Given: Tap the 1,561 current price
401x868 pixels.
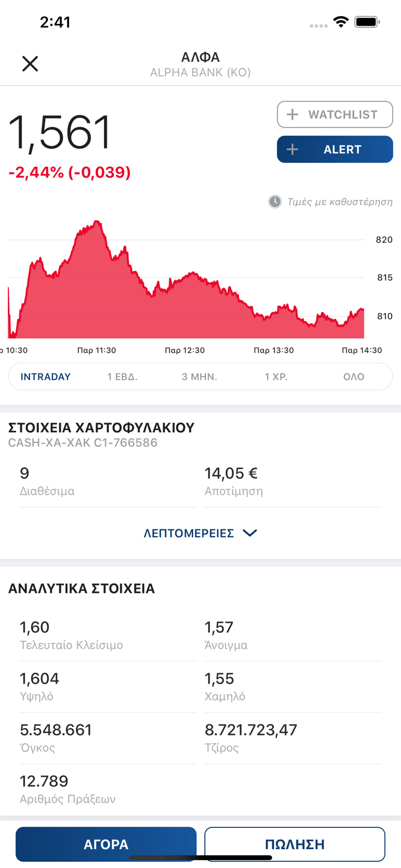Looking at the screenshot, I should point(60,133).
